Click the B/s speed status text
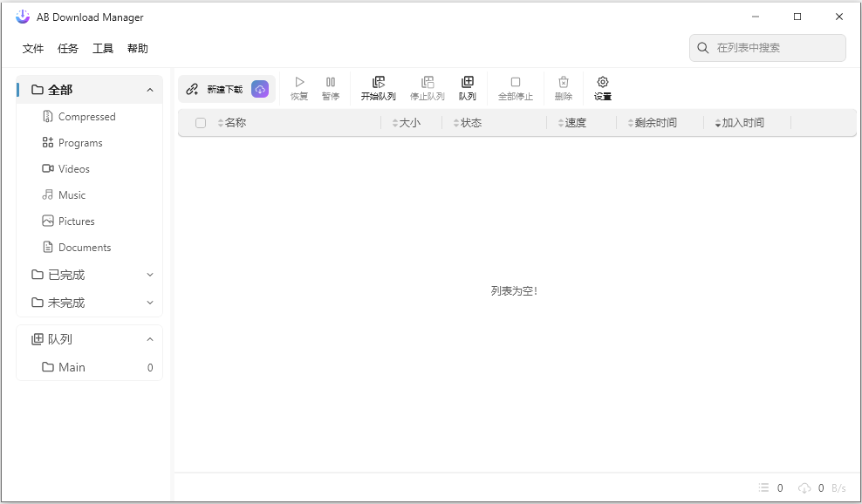The height and width of the screenshot is (504, 862). click(x=838, y=487)
